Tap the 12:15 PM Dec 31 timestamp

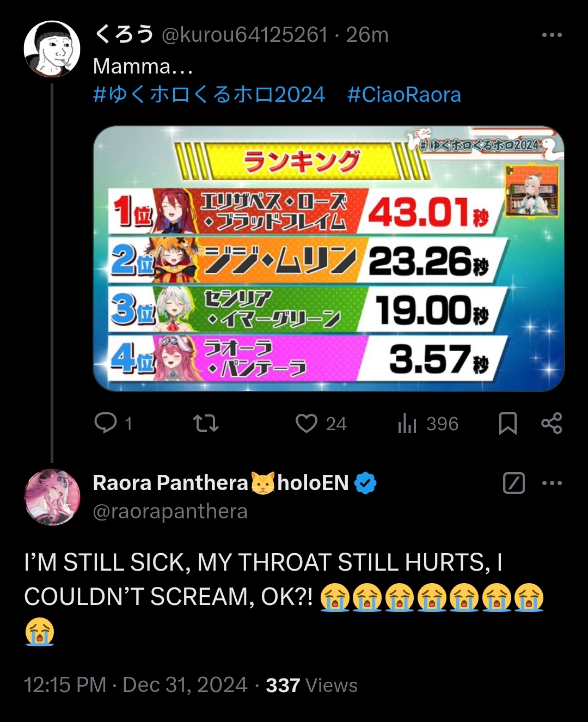136,685
